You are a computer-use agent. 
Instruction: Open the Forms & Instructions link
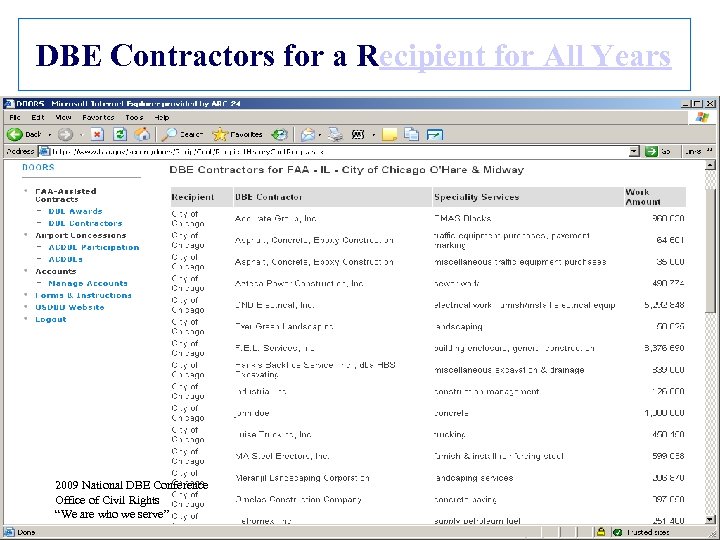(x=83, y=295)
